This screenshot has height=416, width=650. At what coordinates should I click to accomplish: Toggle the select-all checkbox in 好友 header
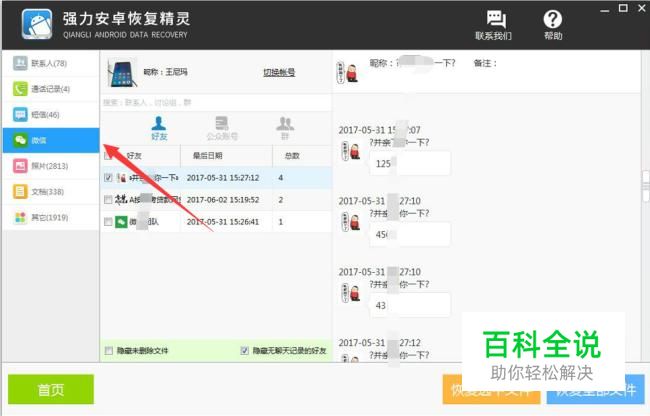point(108,156)
